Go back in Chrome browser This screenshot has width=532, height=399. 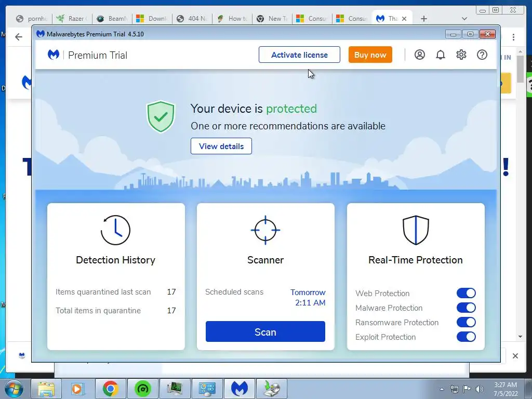(x=19, y=37)
